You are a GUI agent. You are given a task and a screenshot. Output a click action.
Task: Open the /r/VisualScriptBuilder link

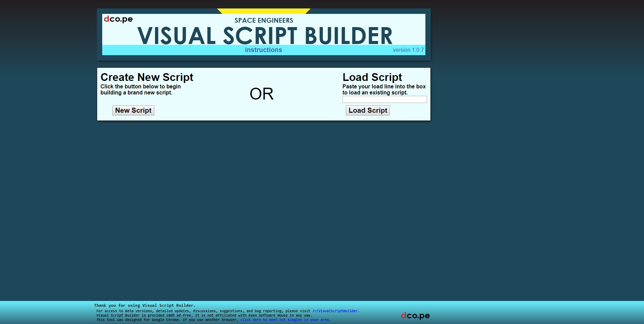[x=335, y=311]
